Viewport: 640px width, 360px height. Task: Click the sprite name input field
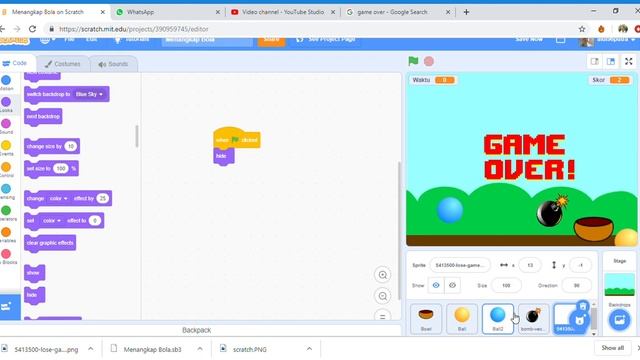tap(460, 265)
